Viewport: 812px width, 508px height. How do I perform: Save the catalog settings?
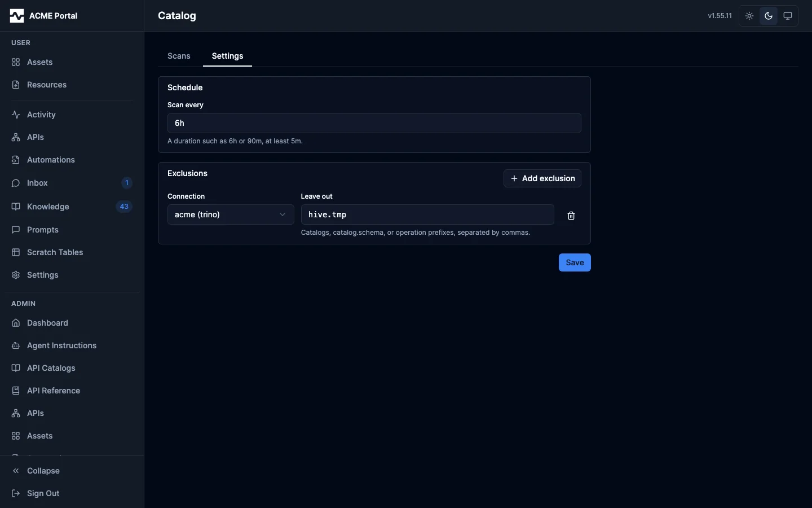pyautogui.click(x=575, y=262)
